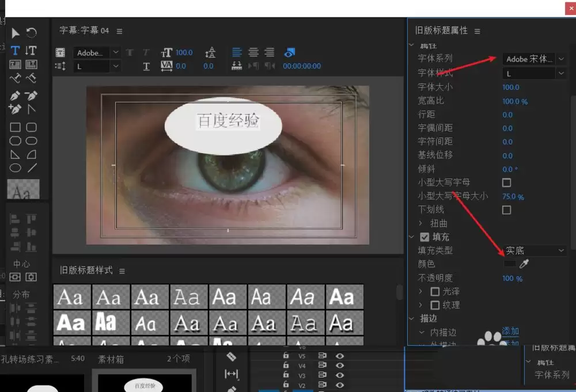576x392 pixels.
Task: Expand the 扭曲 distortion section
Action: (x=421, y=223)
